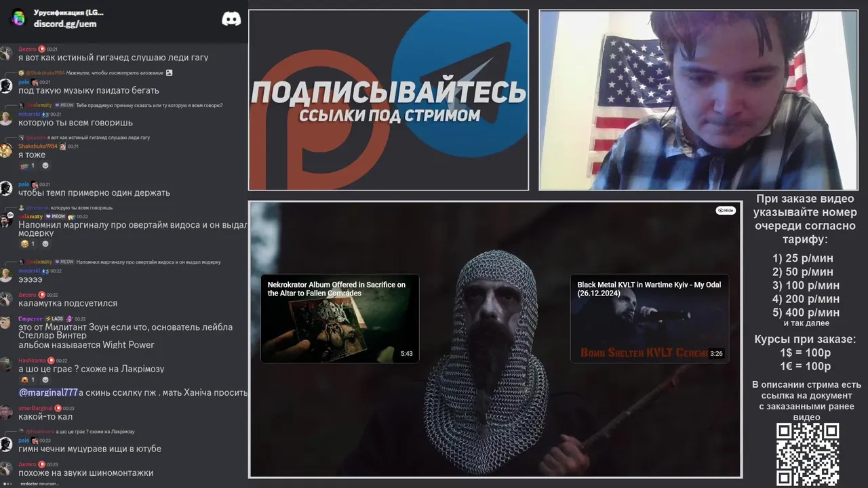Click the Hide button on the YouTube player
Image resolution: width=868 pixels, height=488 pixels.
coord(726,211)
